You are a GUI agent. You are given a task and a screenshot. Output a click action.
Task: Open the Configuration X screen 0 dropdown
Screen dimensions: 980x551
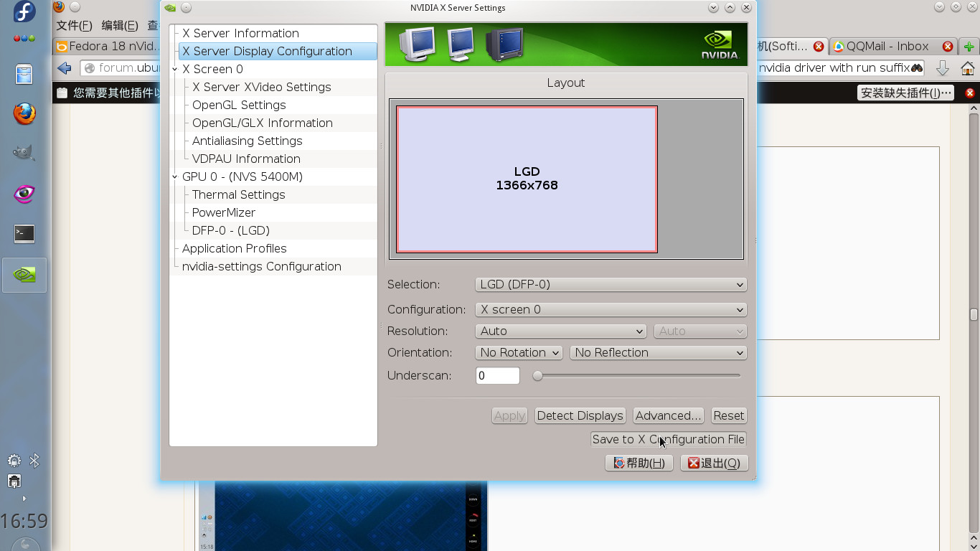(611, 310)
